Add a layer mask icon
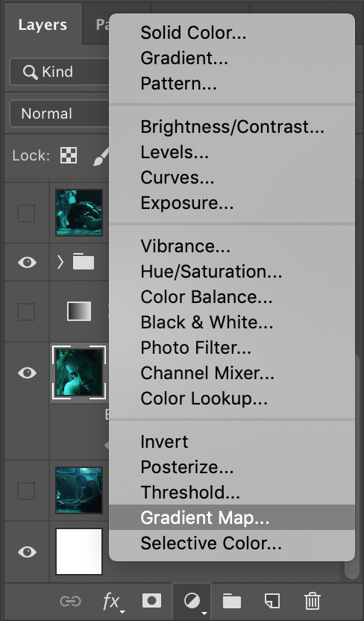This screenshot has height=621, width=364. 152,601
